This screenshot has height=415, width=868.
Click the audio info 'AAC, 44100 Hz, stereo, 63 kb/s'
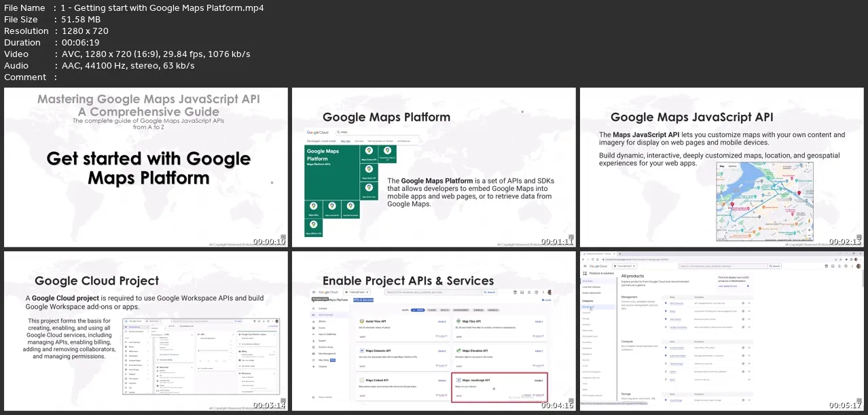coord(128,65)
